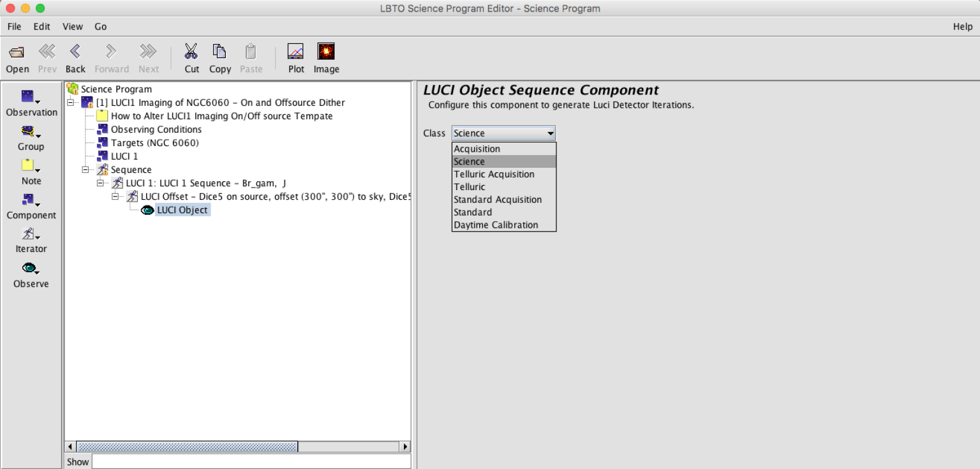Select Targets (NGC 6060) in tree

[x=155, y=143]
